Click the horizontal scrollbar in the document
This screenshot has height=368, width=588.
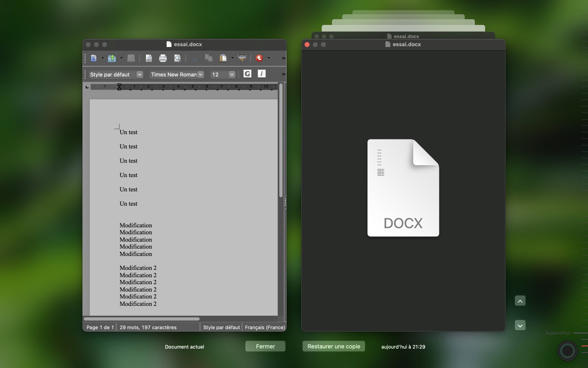click(x=142, y=319)
